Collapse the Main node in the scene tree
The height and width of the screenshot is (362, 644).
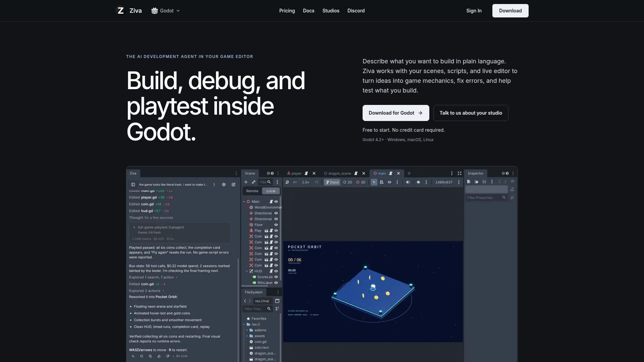click(244, 201)
